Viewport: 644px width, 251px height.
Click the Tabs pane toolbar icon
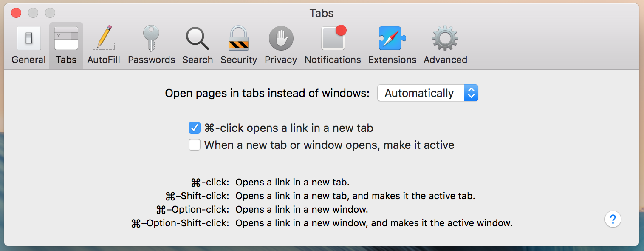(66, 38)
